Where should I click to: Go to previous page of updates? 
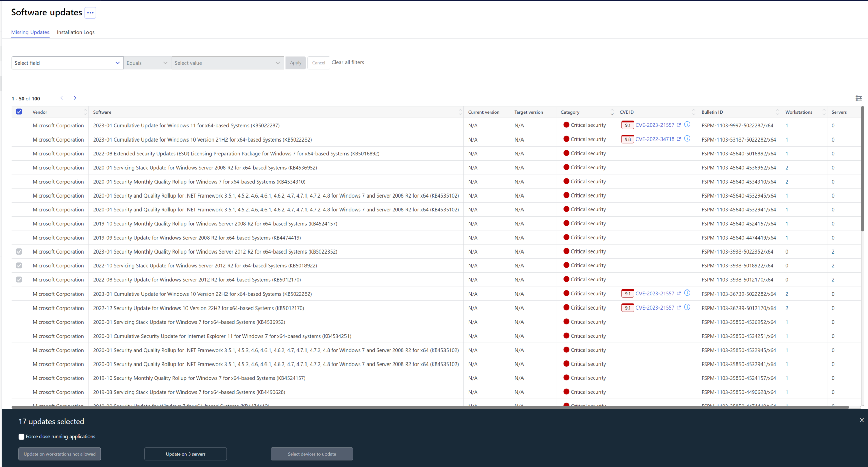tap(62, 98)
